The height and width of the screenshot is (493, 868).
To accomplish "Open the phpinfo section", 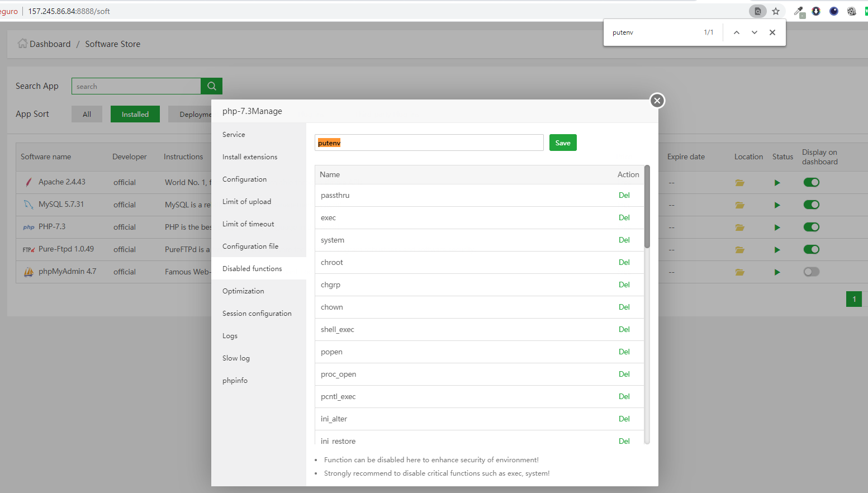I will tap(235, 381).
